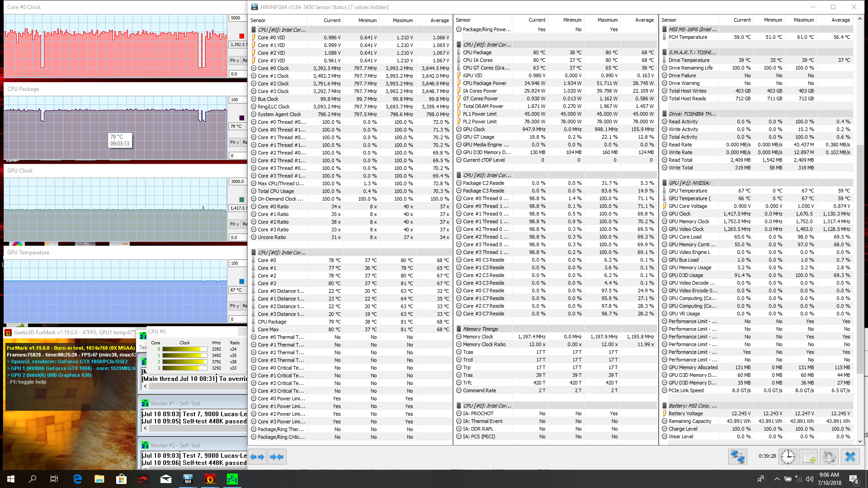This screenshot has width=868, height=488.
Task: Switch to HWiNFO via taskbar icon
Action: pyautogui.click(x=188, y=479)
